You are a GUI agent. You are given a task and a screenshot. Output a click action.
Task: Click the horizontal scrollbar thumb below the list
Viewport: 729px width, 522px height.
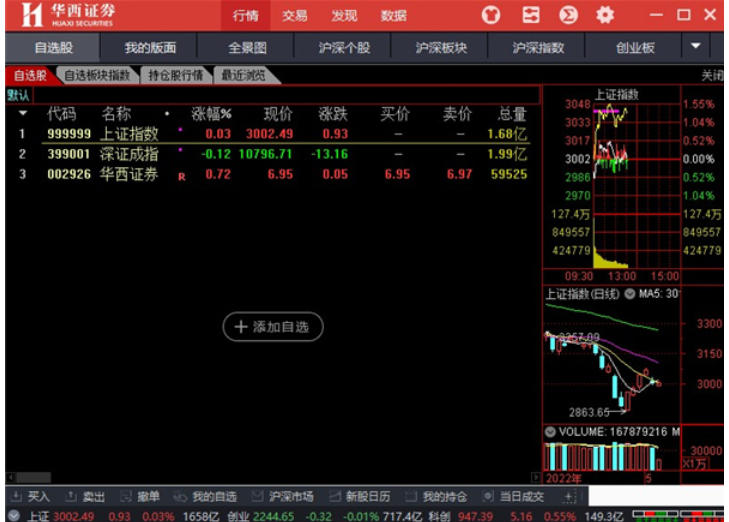tap(33, 477)
